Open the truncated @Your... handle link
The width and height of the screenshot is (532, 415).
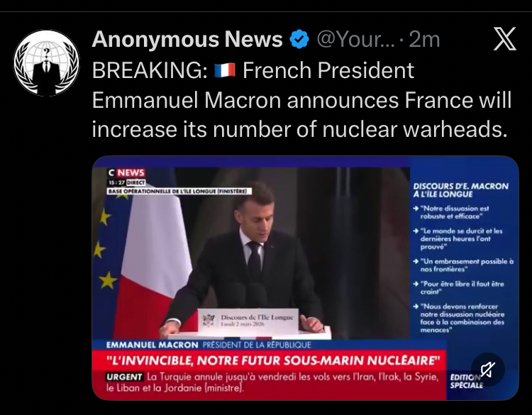pyautogui.click(x=355, y=39)
